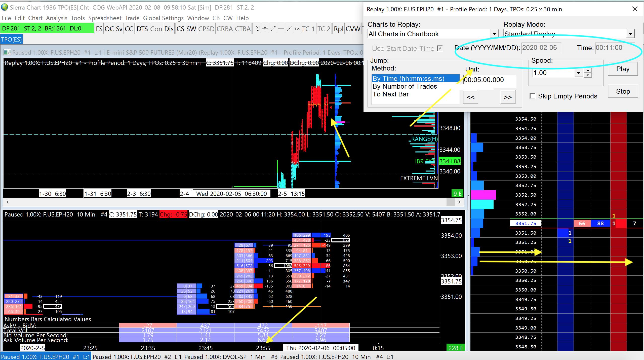Select the horizontal line tool
The width and height of the screenshot is (644, 360).
(281, 29)
